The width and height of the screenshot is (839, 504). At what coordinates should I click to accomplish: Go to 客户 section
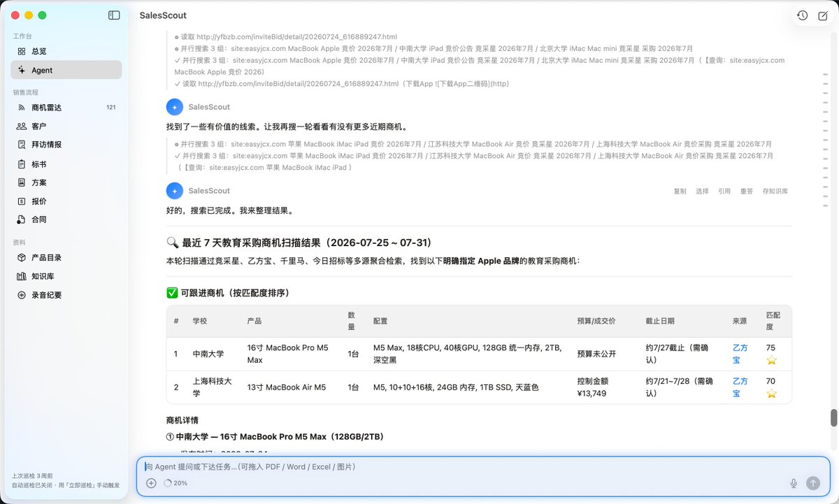point(66,127)
